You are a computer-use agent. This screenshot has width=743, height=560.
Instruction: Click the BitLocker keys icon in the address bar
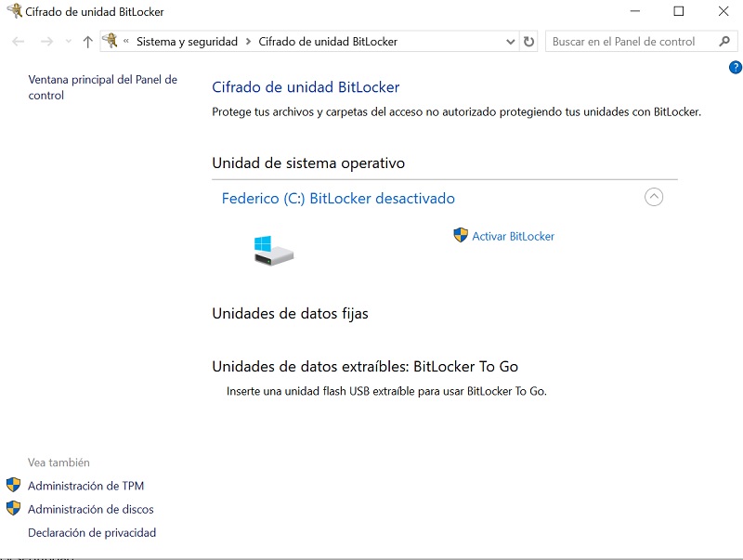[x=111, y=41]
